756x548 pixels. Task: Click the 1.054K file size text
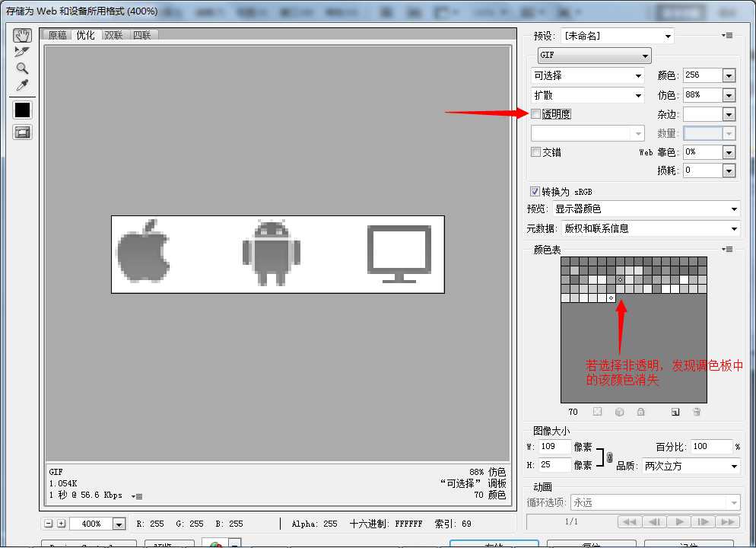coord(63,483)
